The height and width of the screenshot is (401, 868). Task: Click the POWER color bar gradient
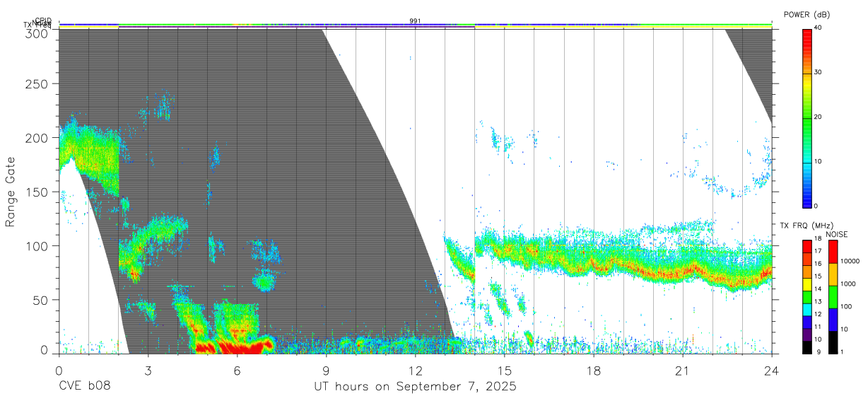click(x=807, y=117)
